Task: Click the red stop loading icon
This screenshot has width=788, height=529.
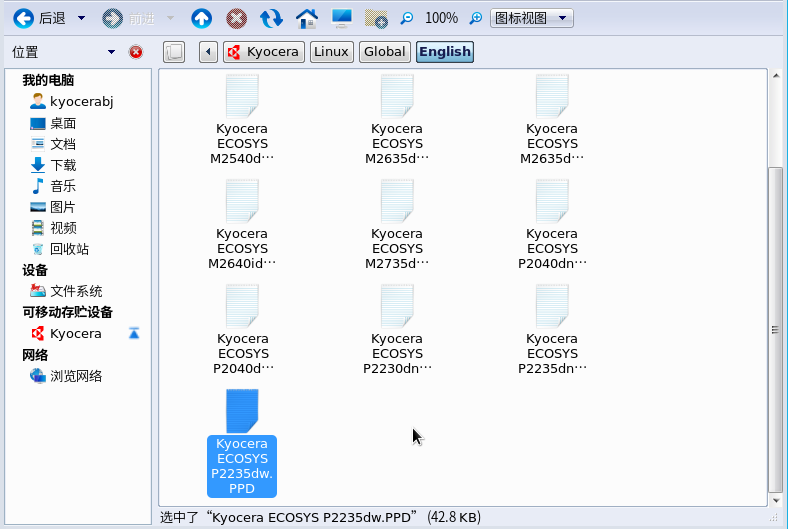Action: point(236,18)
